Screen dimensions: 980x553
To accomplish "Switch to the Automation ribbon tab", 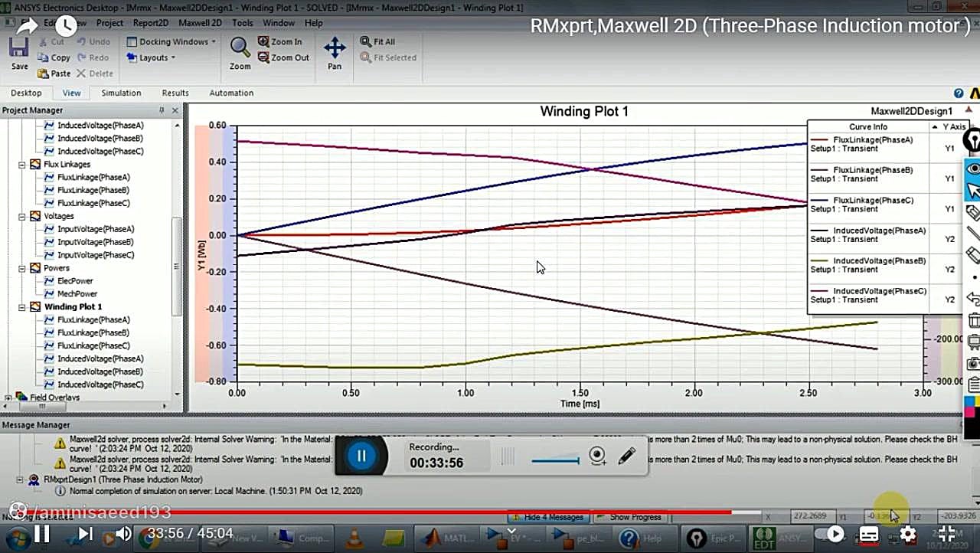I will pyautogui.click(x=231, y=93).
